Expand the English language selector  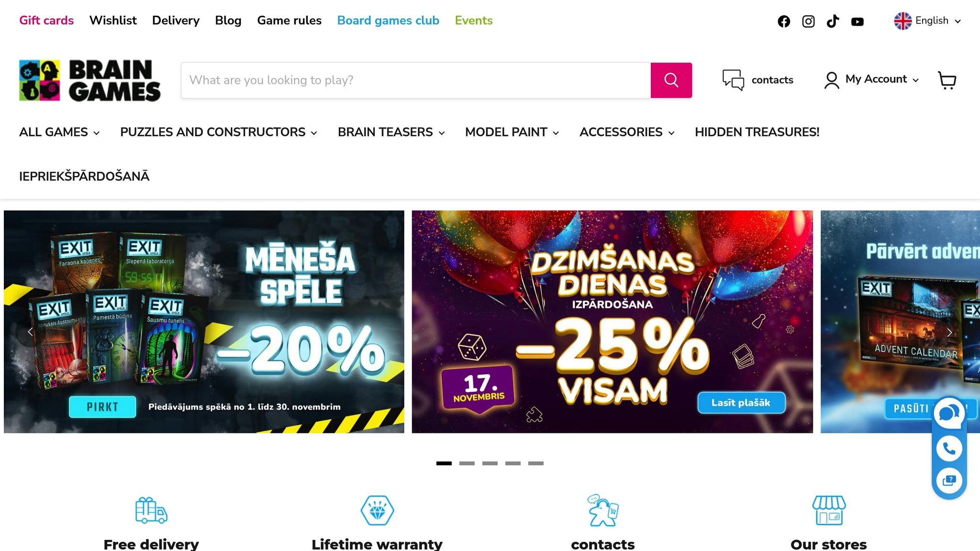(x=927, y=21)
